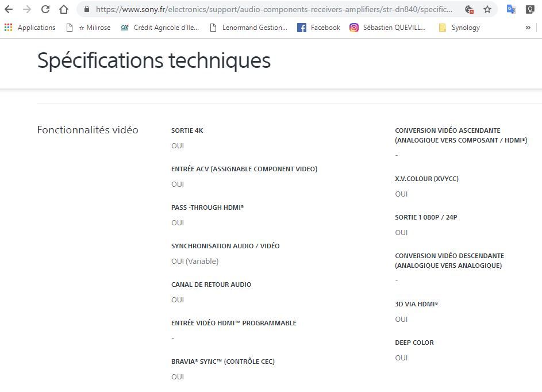Click the browser forward arrow
Image resolution: width=542 pixels, height=392 pixels.
pos(27,9)
